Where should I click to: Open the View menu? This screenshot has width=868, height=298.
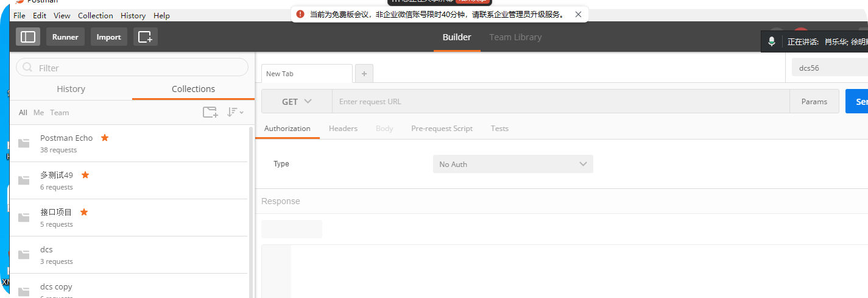click(x=62, y=16)
